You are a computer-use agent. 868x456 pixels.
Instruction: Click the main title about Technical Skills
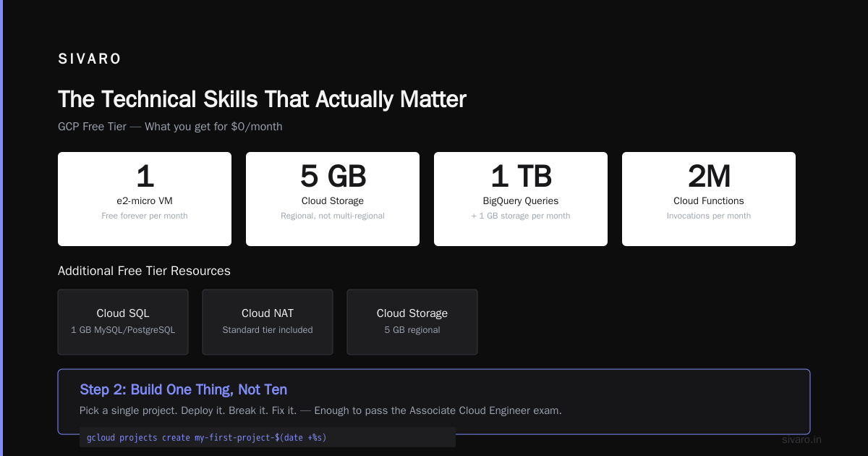coord(262,99)
